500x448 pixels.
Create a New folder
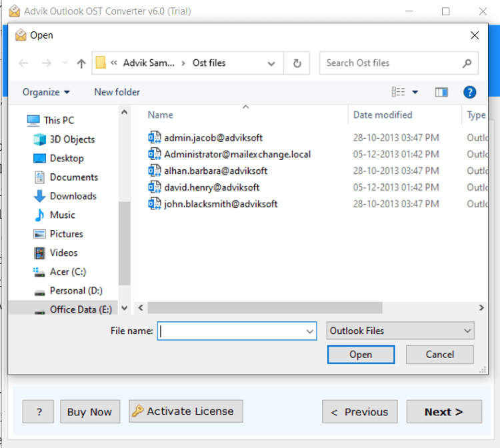click(x=117, y=92)
